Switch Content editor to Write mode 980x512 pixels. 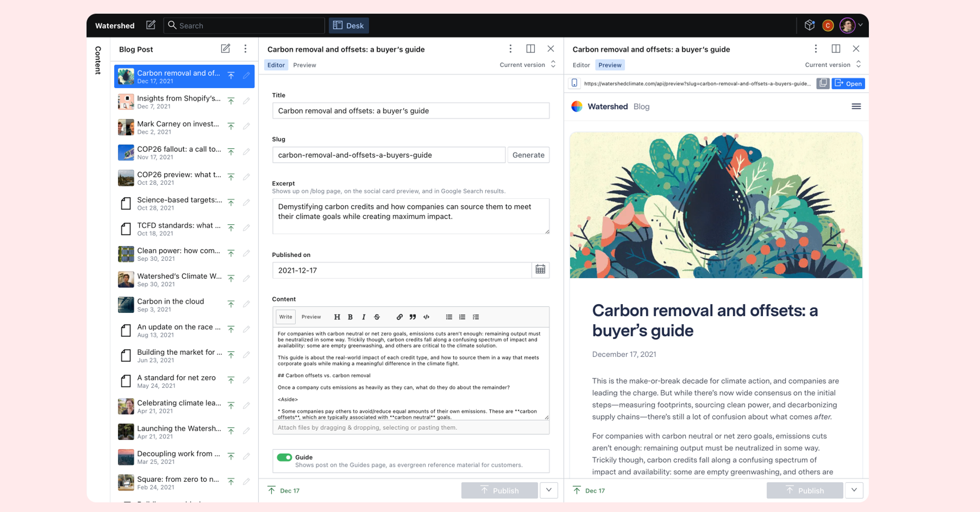tap(285, 317)
